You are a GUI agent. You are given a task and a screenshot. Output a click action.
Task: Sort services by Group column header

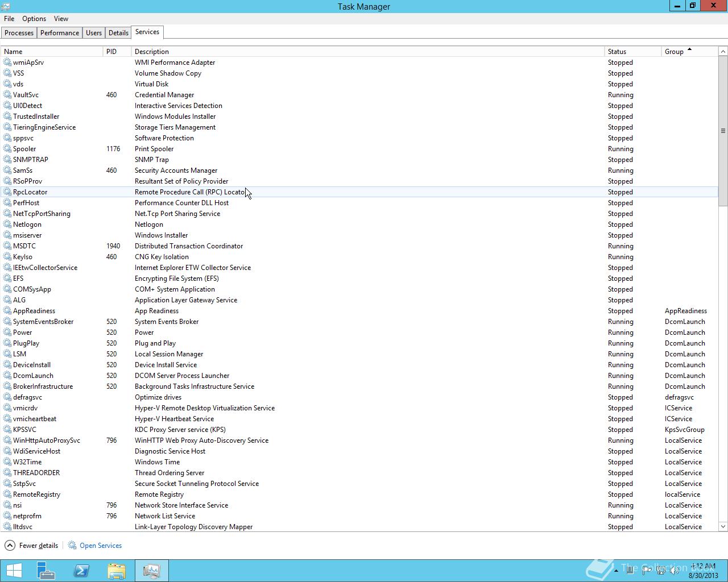click(689, 52)
